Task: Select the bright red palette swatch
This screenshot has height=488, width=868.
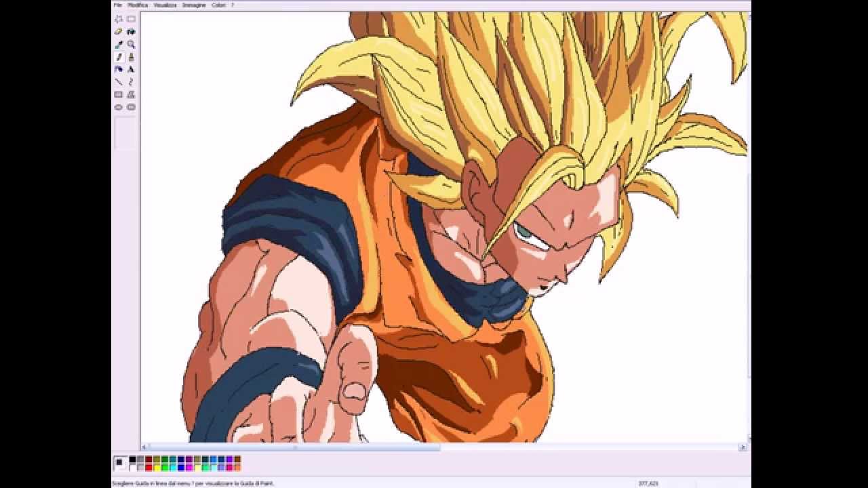Action: coord(149,468)
